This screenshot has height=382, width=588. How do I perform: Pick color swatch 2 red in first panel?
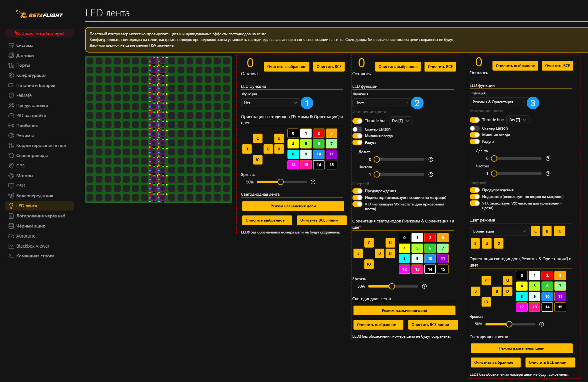(x=319, y=133)
